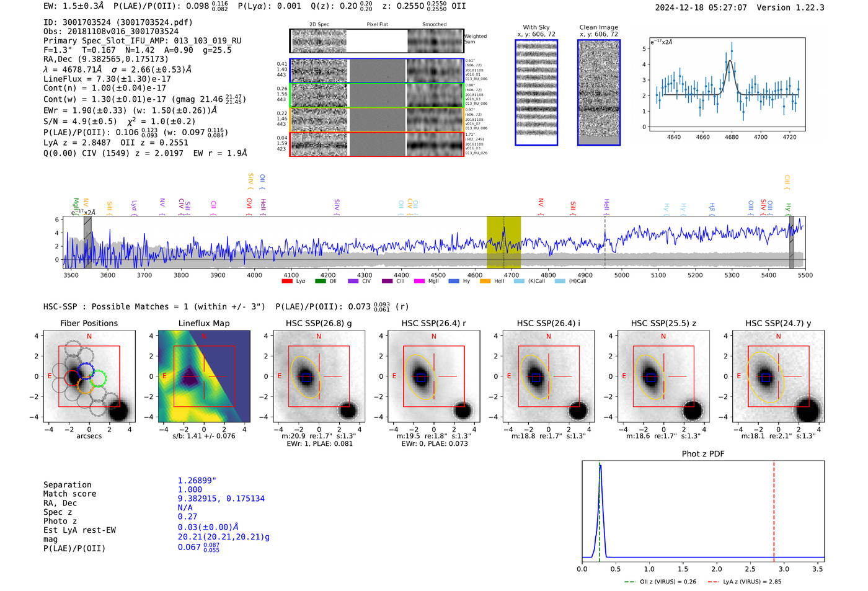The width and height of the screenshot is (868, 591).
Task: Click the Pixel Flat column header
Action: (x=377, y=25)
